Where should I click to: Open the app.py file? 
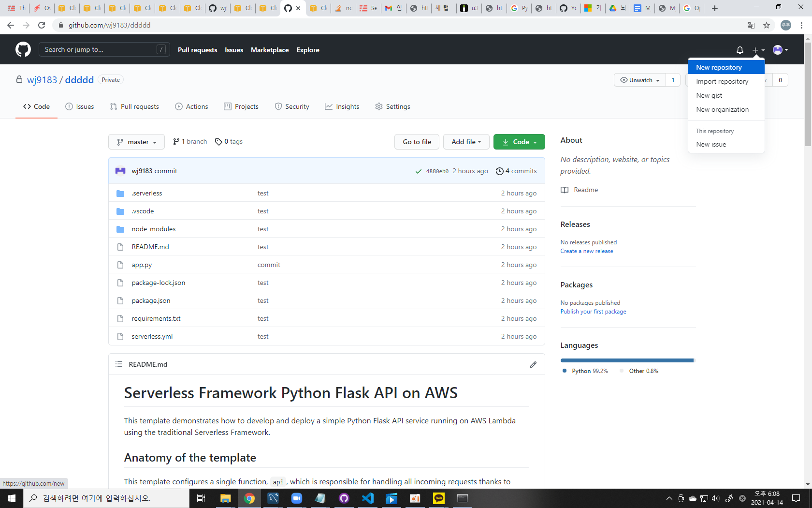[x=142, y=265]
